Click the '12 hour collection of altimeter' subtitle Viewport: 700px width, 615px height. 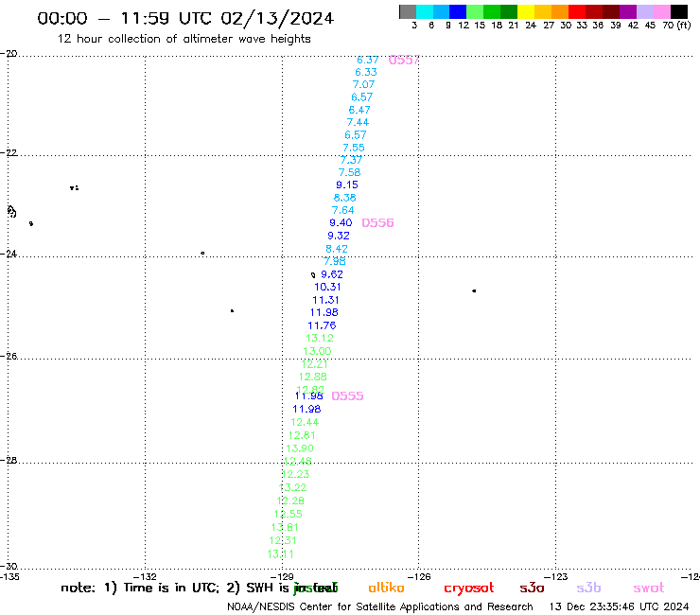pyautogui.click(x=184, y=39)
